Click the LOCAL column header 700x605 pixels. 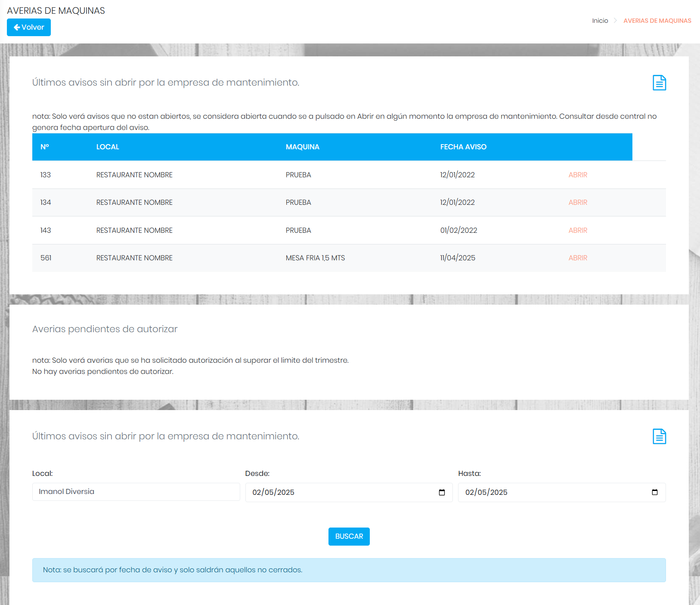pos(108,147)
